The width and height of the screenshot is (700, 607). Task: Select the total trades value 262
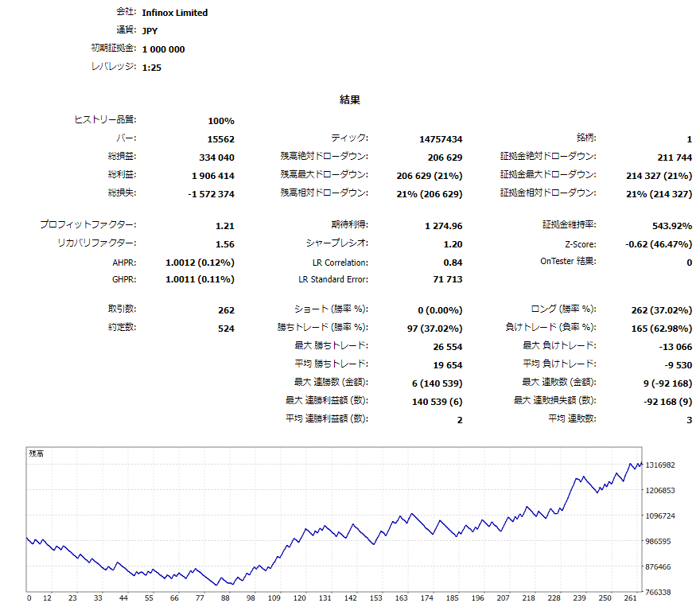[x=227, y=310]
